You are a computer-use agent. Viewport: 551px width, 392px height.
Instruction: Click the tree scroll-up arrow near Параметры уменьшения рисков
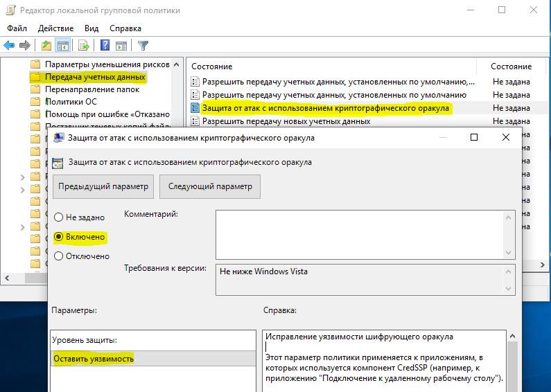point(177,64)
